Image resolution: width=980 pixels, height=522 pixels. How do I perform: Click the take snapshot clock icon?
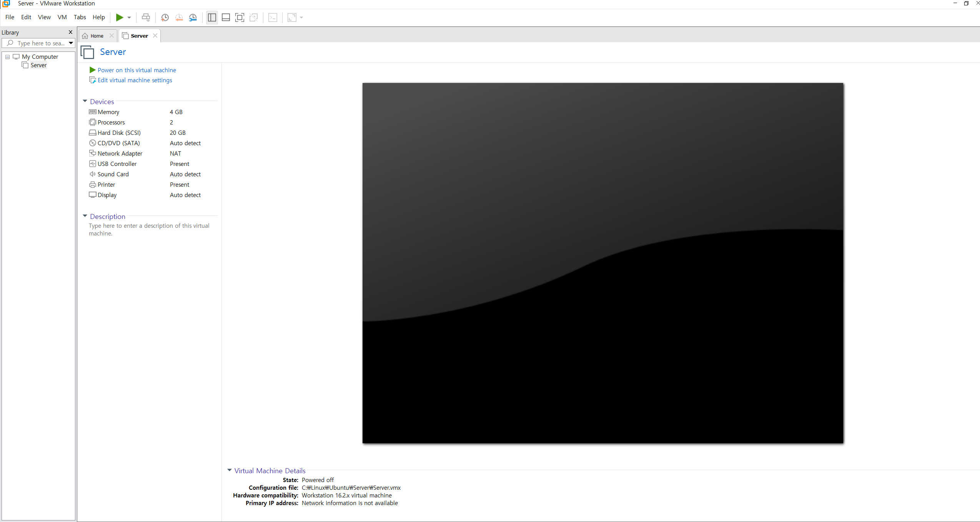(x=165, y=18)
